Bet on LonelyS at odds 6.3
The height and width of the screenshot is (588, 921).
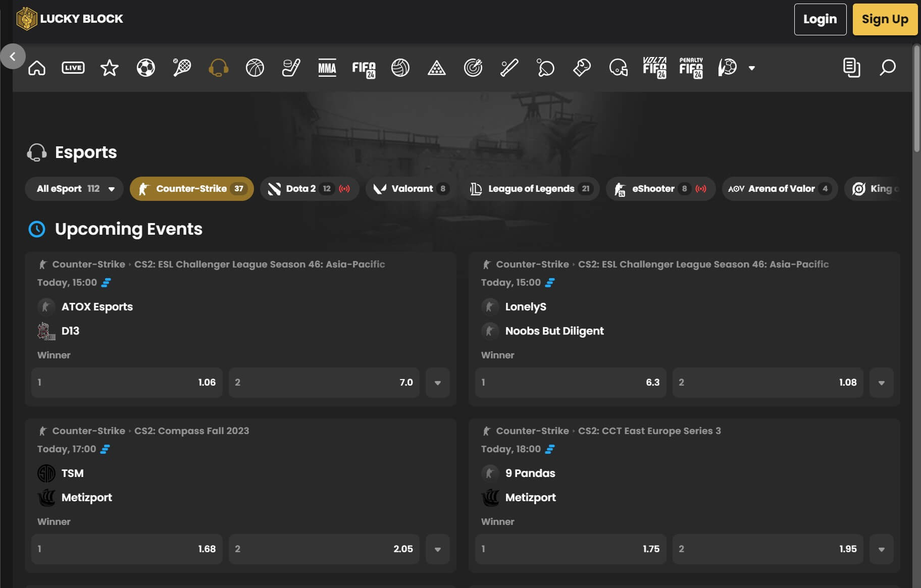tap(571, 383)
